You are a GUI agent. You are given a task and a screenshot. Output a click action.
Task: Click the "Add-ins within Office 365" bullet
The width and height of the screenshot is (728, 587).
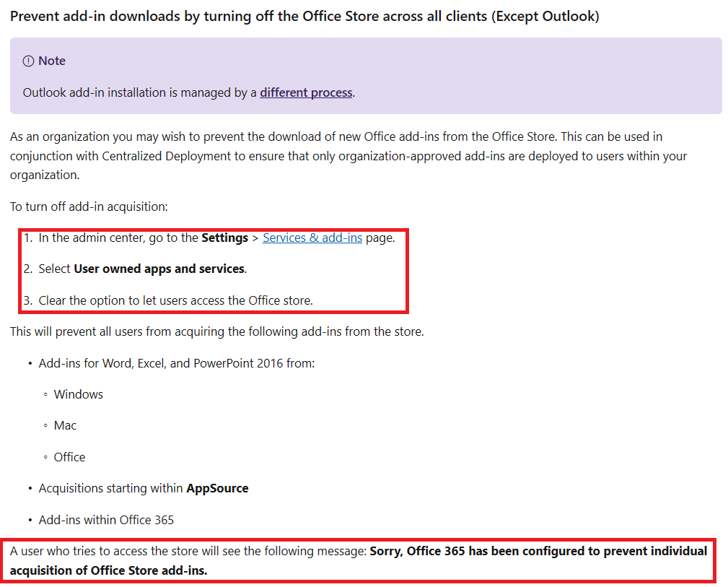point(105,519)
